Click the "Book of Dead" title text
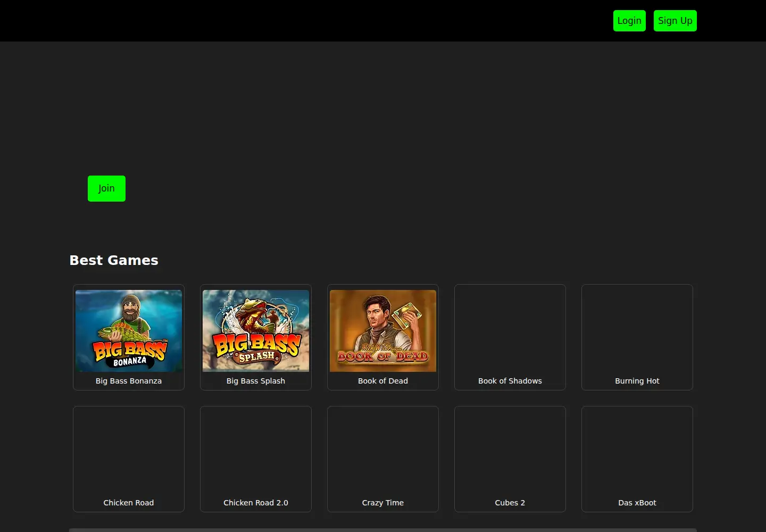The image size is (766, 532). click(x=383, y=381)
